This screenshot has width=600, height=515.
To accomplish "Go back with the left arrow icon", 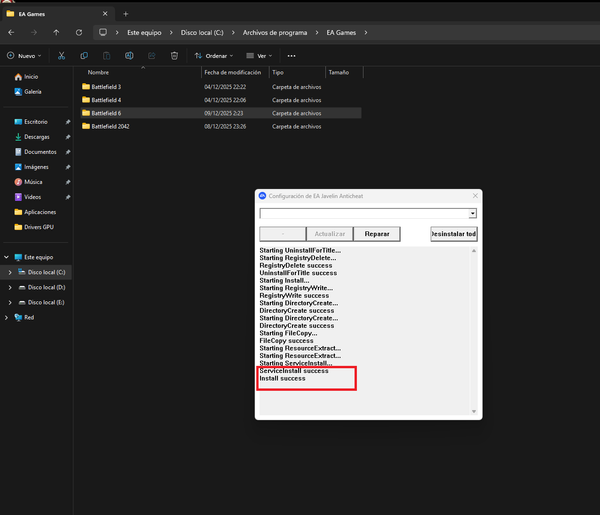I will pos(11,32).
